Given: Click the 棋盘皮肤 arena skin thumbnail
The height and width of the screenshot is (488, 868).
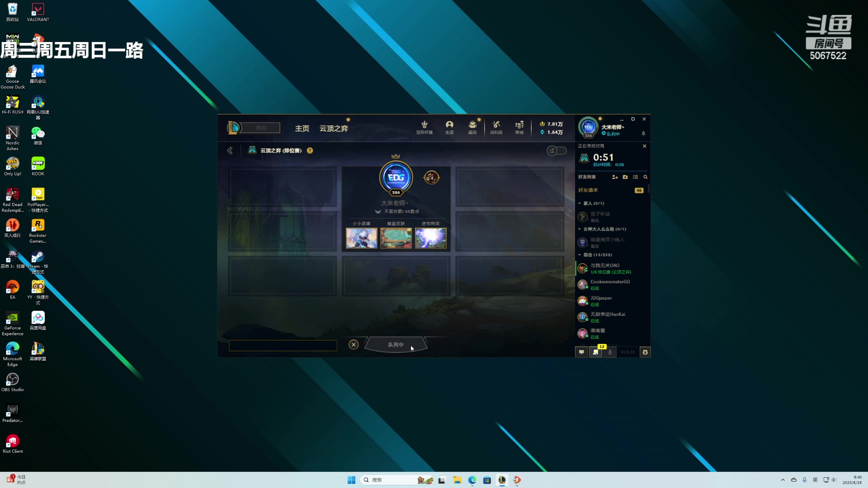Looking at the screenshot, I should point(396,238).
